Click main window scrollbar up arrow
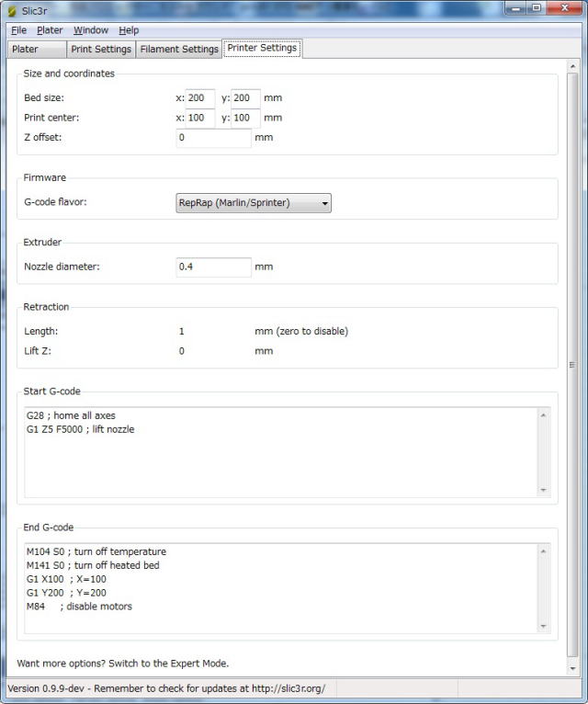This screenshot has width=588, height=704. [572, 66]
